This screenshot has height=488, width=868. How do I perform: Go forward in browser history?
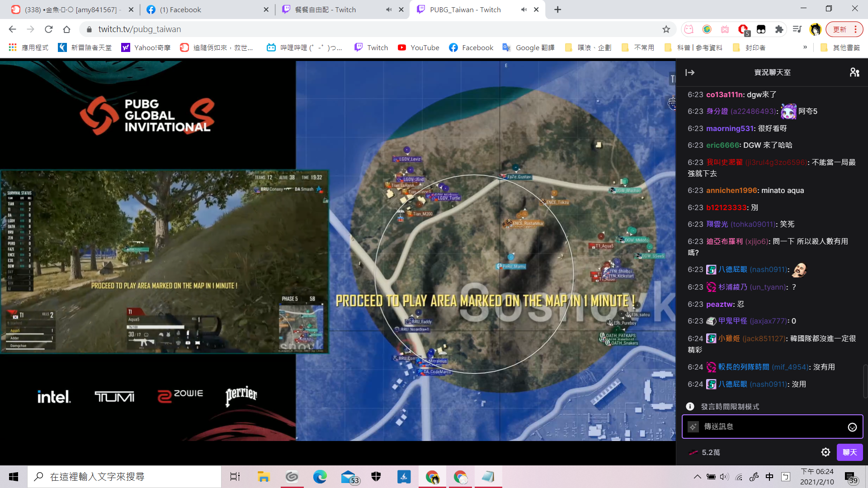click(30, 29)
